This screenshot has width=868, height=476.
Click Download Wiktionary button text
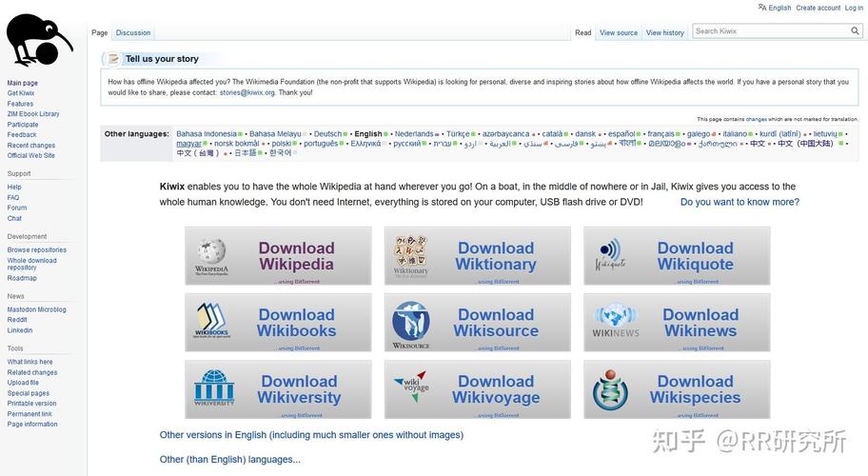coord(496,256)
